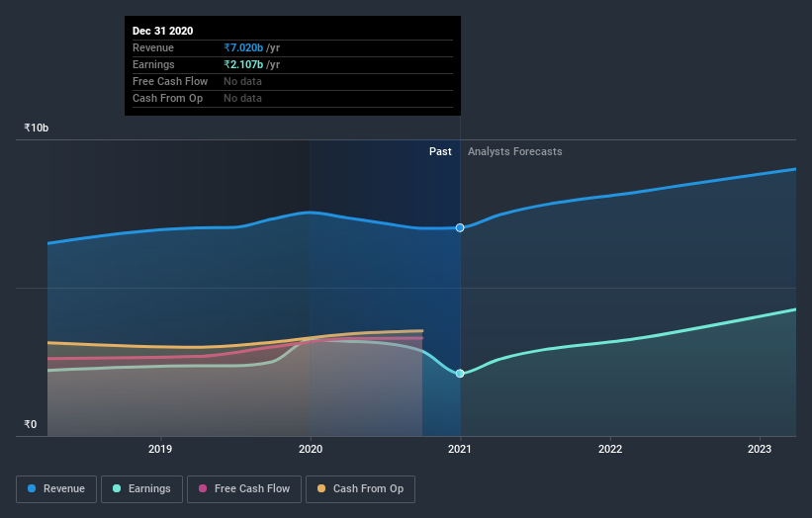The height and width of the screenshot is (518, 812).
Task: Click the 2020 x-axis label
Action: point(311,449)
